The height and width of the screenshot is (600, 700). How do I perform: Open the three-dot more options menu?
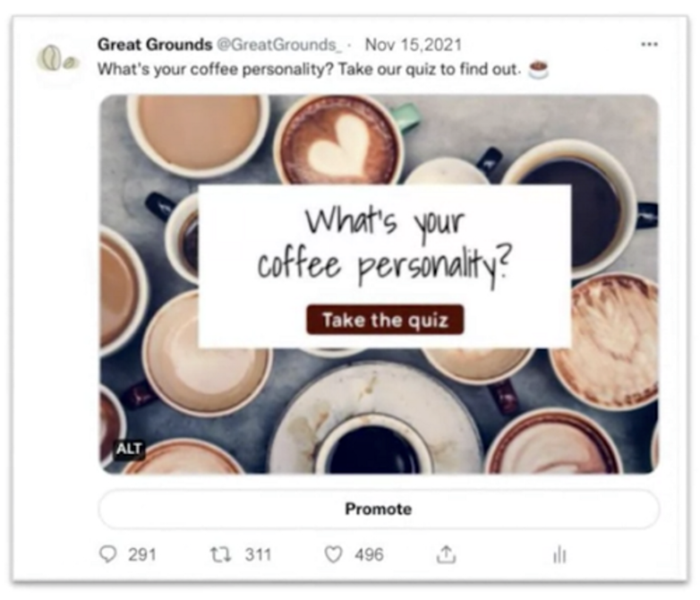point(649,44)
